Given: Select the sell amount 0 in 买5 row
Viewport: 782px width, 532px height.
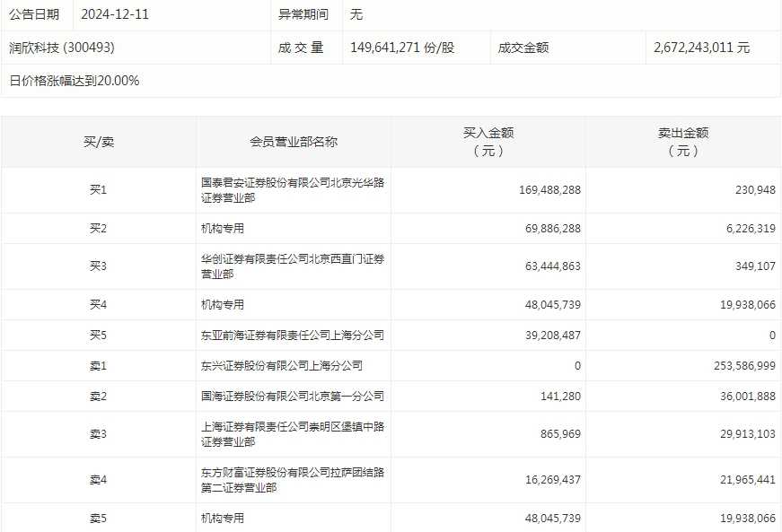Looking at the screenshot, I should click(772, 336).
